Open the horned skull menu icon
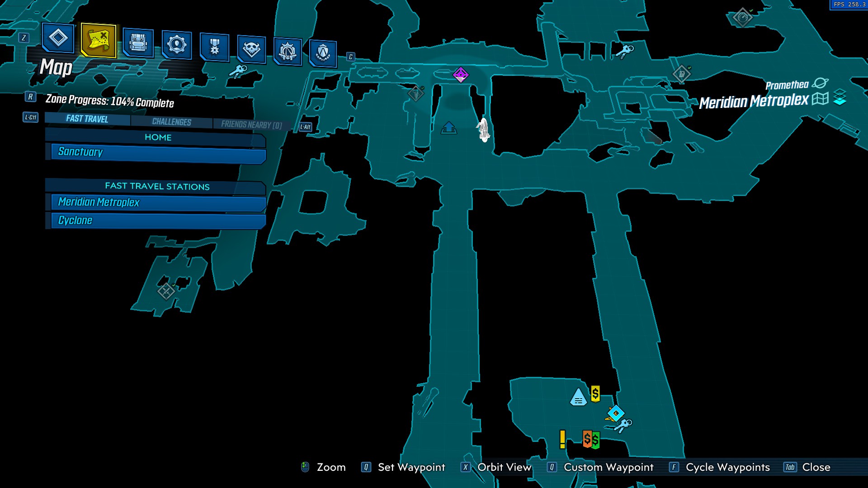The width and height of the screenshot is (868, 488). pos(251,49)
